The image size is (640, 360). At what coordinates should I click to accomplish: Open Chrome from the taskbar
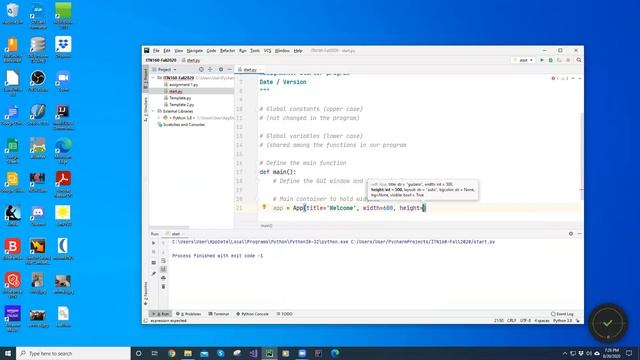point(171,353)
